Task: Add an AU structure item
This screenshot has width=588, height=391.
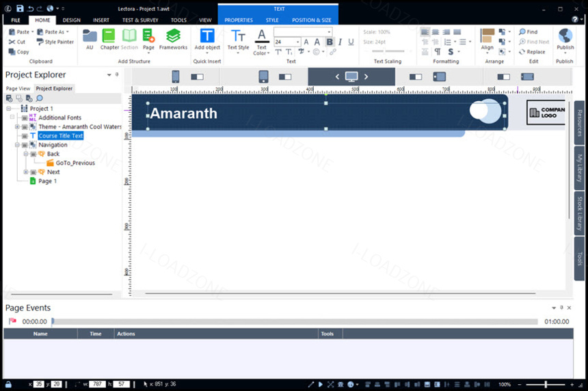Action: tap(90, 39)
